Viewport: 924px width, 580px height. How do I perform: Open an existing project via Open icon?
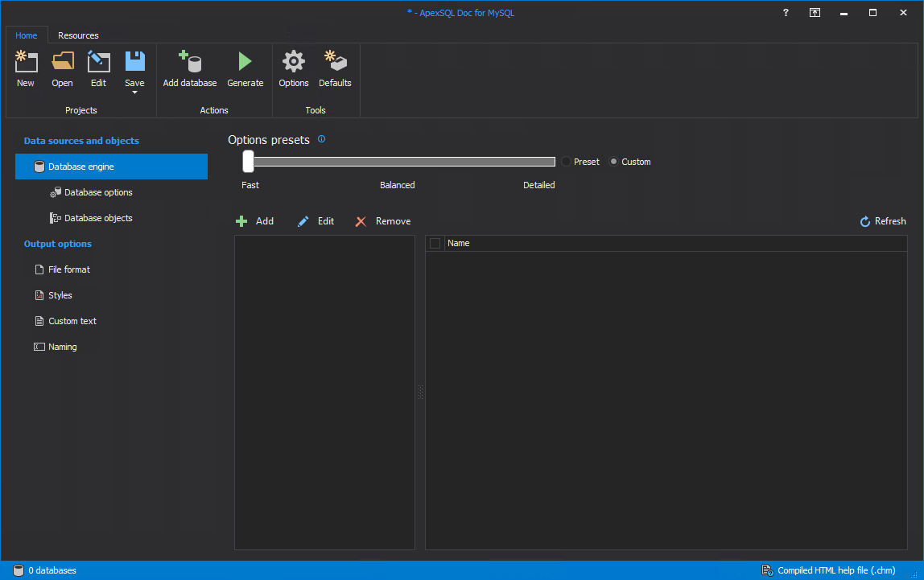pos(62,63)
